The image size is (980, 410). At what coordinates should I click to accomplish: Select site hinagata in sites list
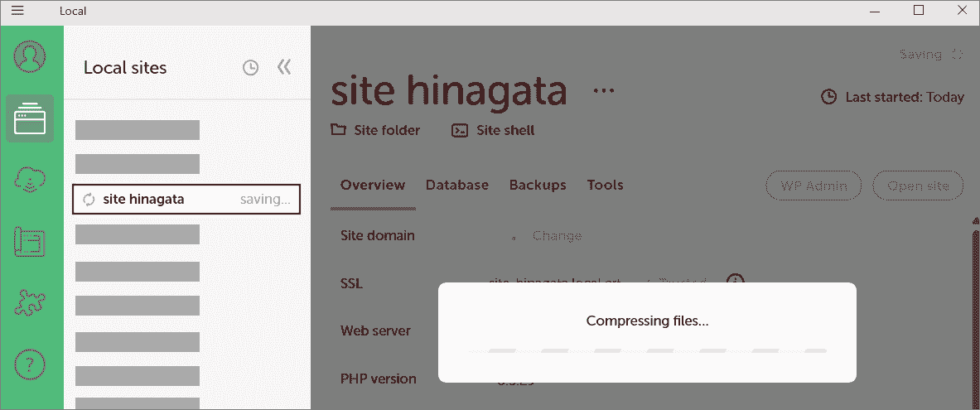click(186, 200)
